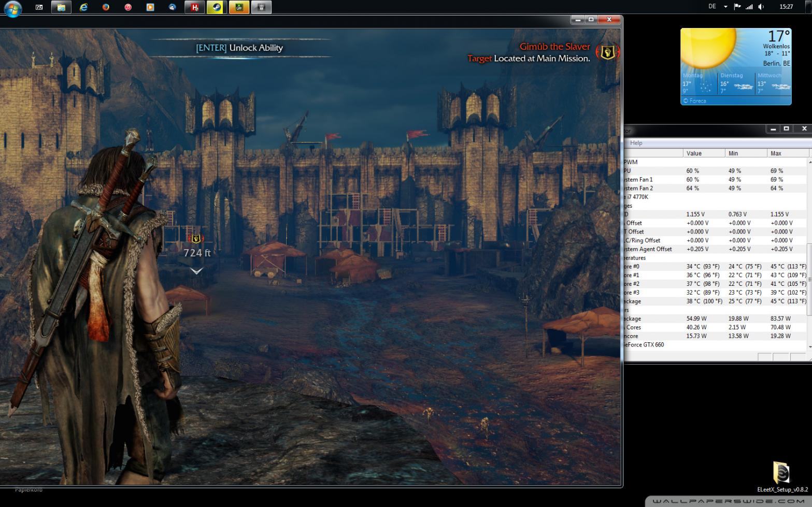Click Berlin, BE location in weather gadget
The height and width of the screenshot is (507, 812).
pos(776,63)
